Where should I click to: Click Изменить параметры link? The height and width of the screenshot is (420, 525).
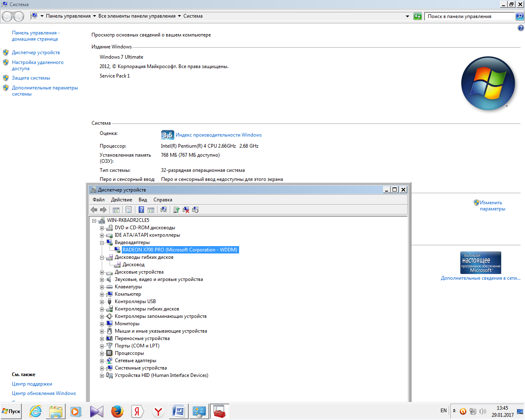tap(492, 205)
